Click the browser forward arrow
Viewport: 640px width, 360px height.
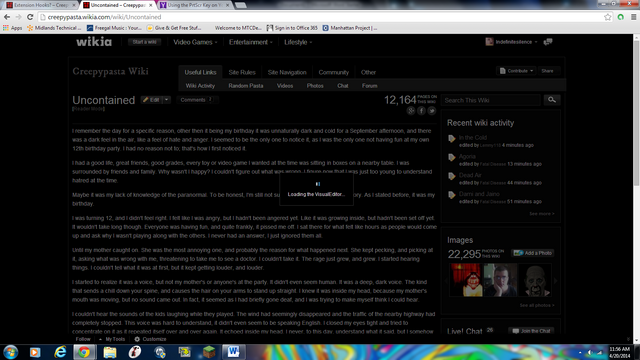coord(18,17)
